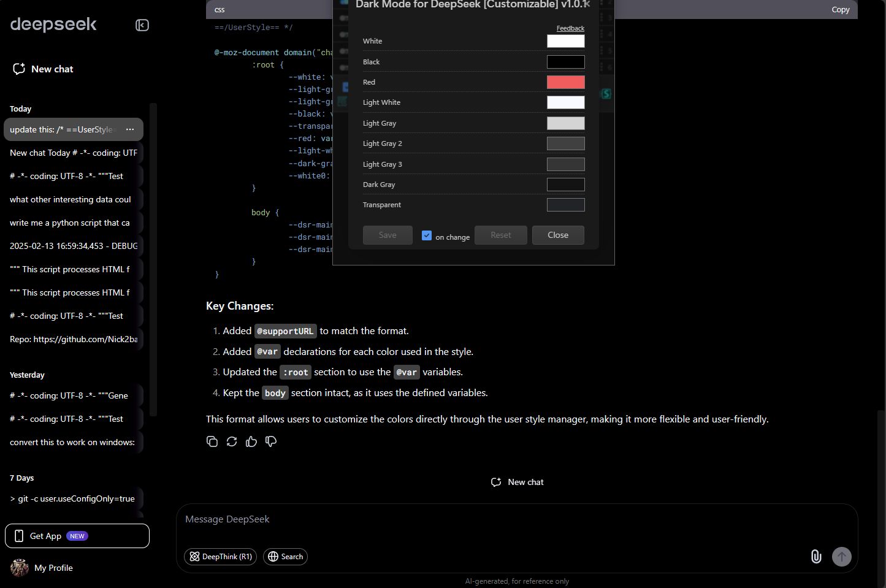Viewport: 886px width, 588px height.
Task: Click New chat below the response
Action: (517, 482)
